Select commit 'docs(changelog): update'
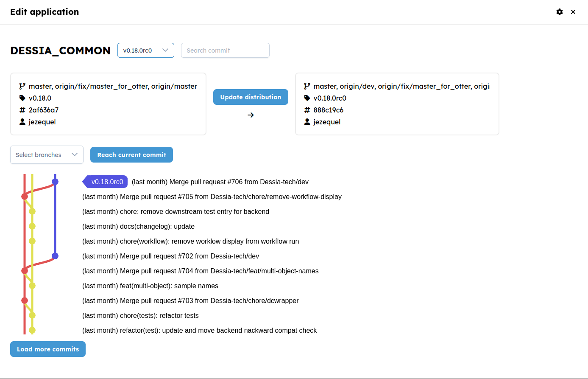This screenshot has height=379, width=588. [x=138, y=226]
